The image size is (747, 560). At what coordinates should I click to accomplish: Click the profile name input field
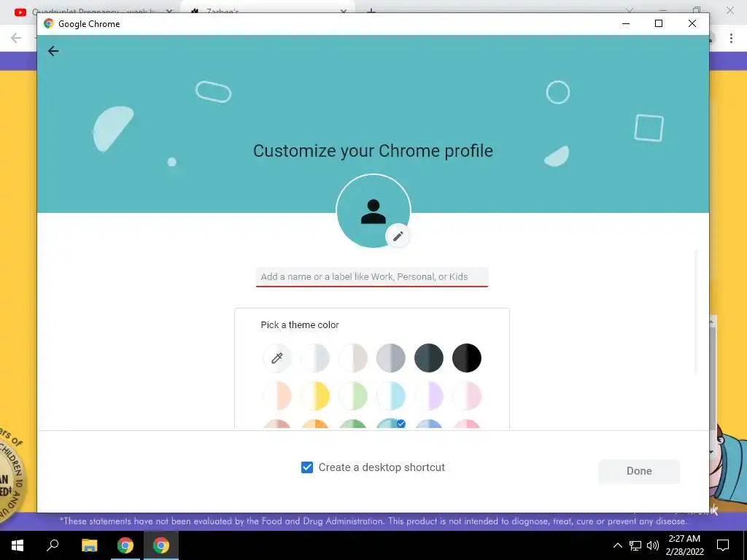372,277
